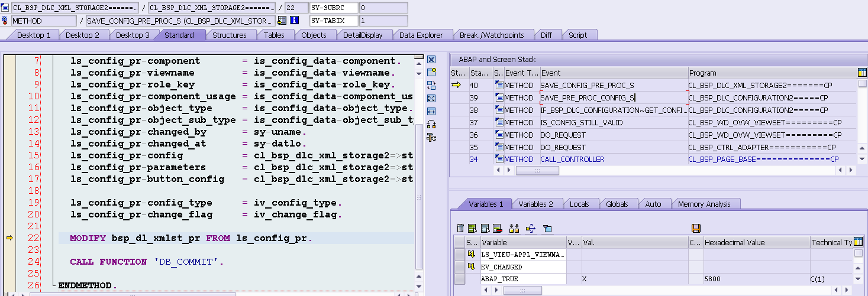Click the blue tag icon in variables toolbar
This screenshot has height=296, width=868.
click(547, 228)
